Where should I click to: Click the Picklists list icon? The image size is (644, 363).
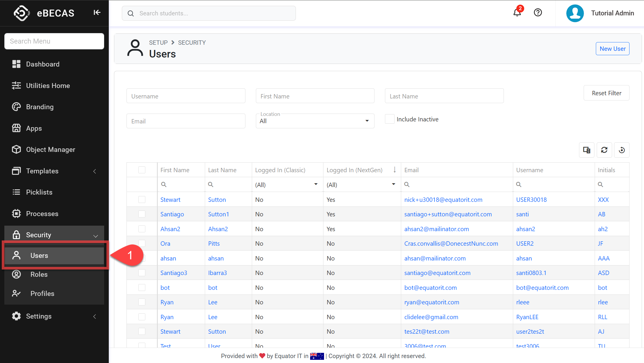point(16,192)
